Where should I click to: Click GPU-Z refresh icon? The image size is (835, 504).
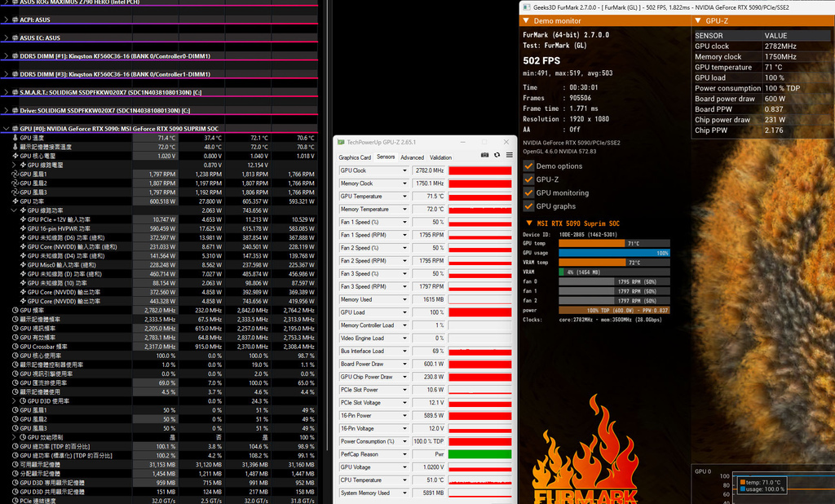point(497,155)
